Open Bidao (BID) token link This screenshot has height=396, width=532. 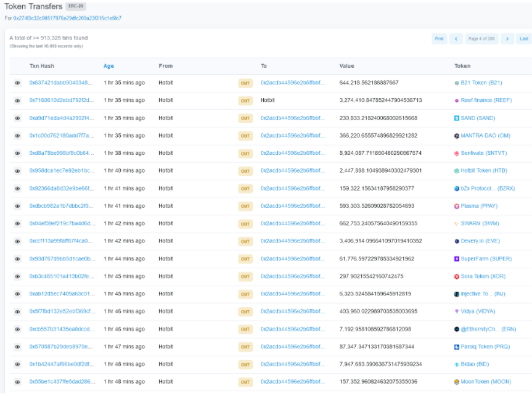(475, 364)
